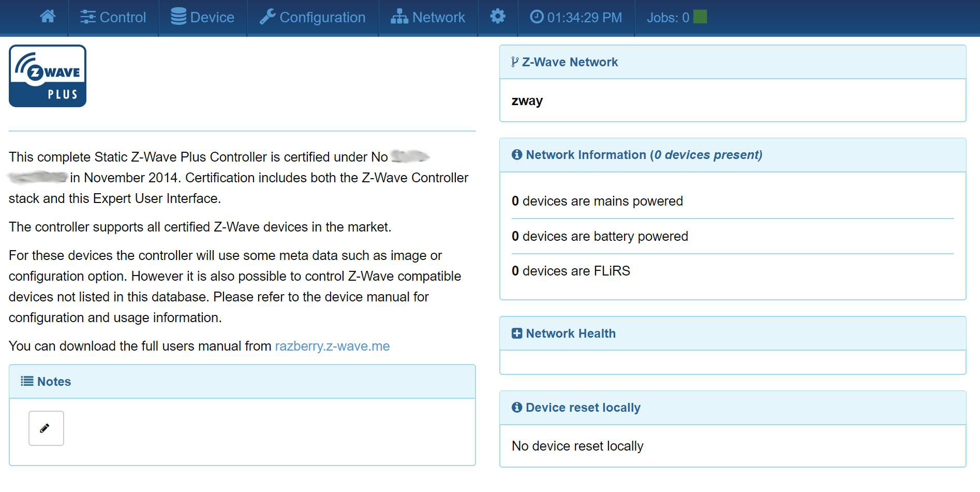The height and width of the screenshot is (492, 980).
Task: Click the Jobs: 0 indicator
Action: tap(667, 18)
